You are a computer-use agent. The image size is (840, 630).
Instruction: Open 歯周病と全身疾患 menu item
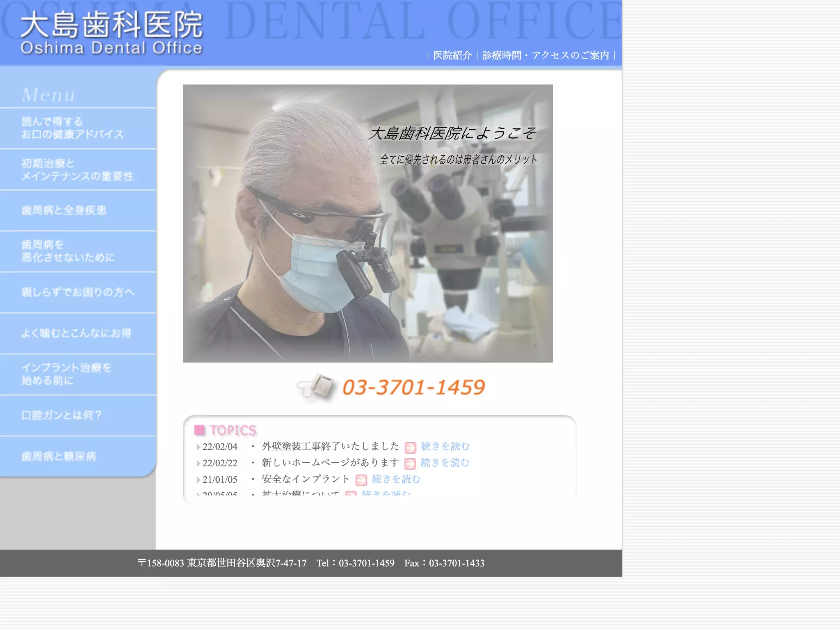78,210
